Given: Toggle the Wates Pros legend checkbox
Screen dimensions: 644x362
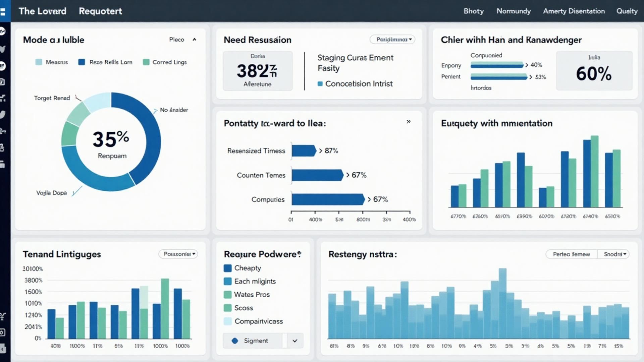Looking at the screenshot, I should [227, 295].
